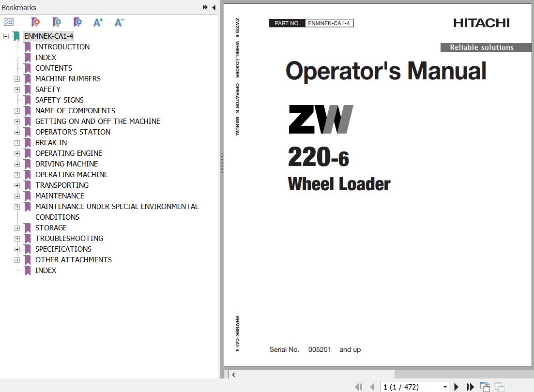Expand the MACHINE NUMBERS bookmark
Screen dimensions: 534x392
[x=17, y=79]
